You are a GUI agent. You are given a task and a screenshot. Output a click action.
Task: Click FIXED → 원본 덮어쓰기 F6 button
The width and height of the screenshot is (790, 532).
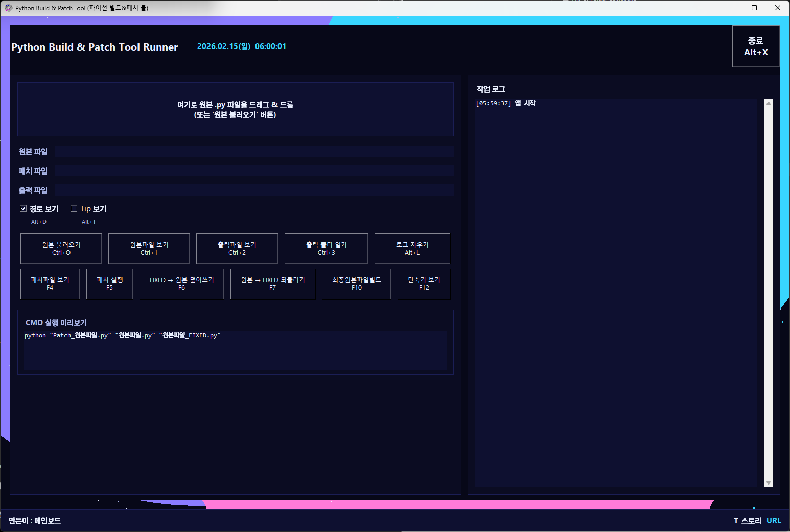point(181,284)
